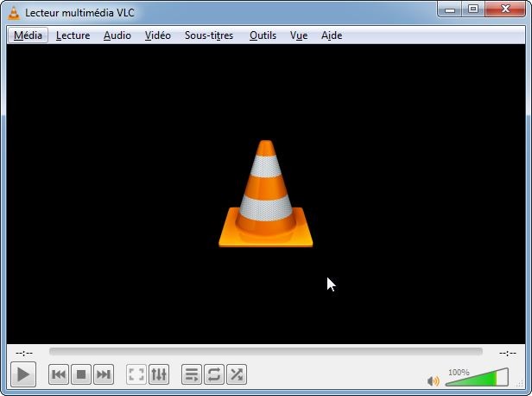This screenshot has width=532, height=396.
Task: Minimize the VLC window
Action: pyautogui.click(x=450, y=10)
